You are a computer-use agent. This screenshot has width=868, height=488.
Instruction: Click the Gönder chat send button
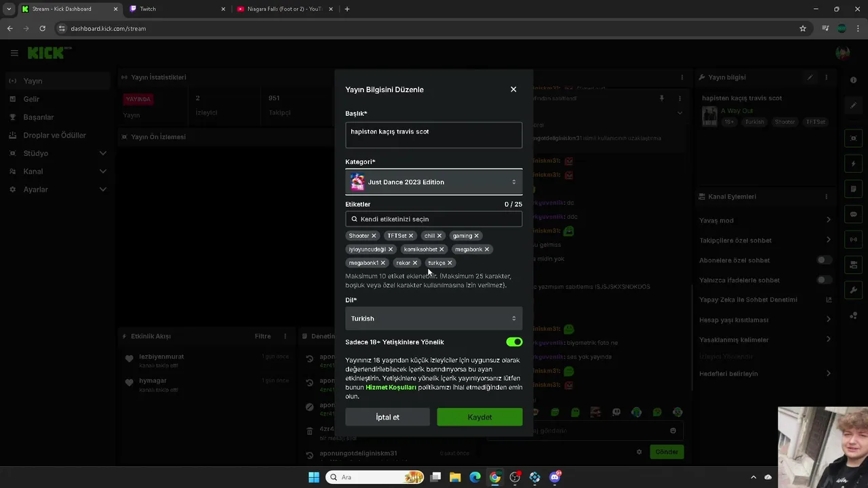[667, 452]
